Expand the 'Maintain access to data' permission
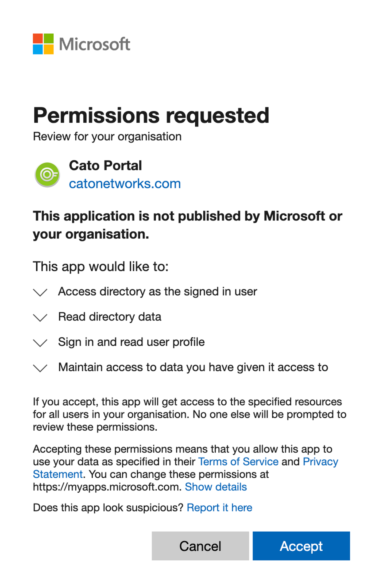 [40, 368]
